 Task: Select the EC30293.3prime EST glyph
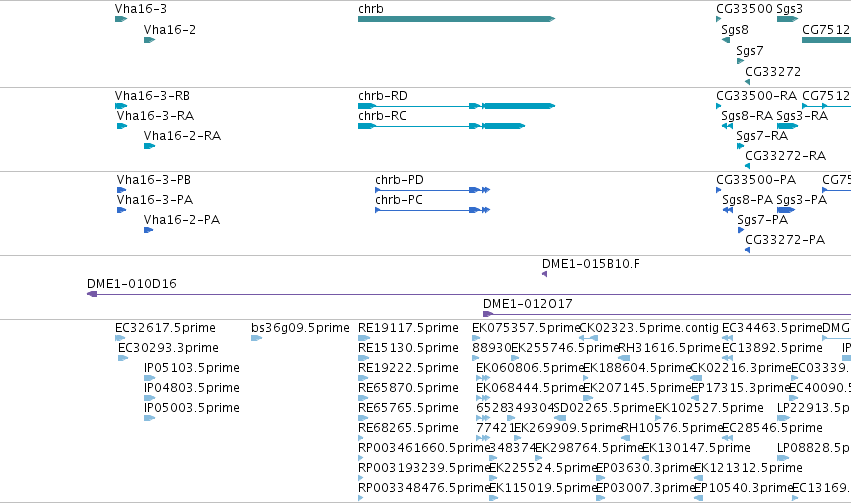(123, 358)
